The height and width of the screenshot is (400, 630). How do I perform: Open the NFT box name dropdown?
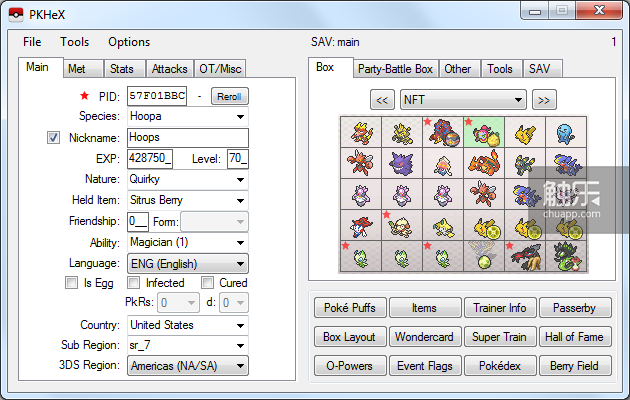pyautogui.click(x=463, y=100)
